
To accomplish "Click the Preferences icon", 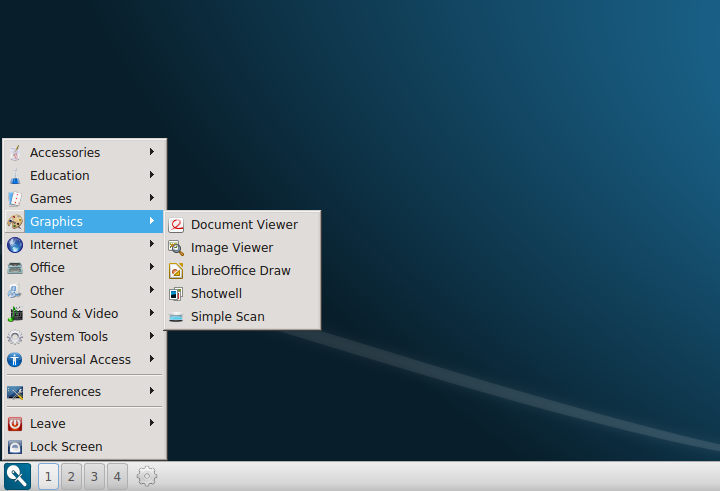I will click(x=15, y=392).
